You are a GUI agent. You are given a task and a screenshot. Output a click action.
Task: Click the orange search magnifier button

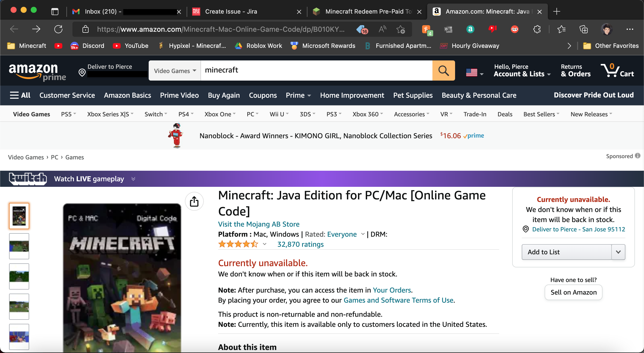pyautogui.click(x=444, y=70)
